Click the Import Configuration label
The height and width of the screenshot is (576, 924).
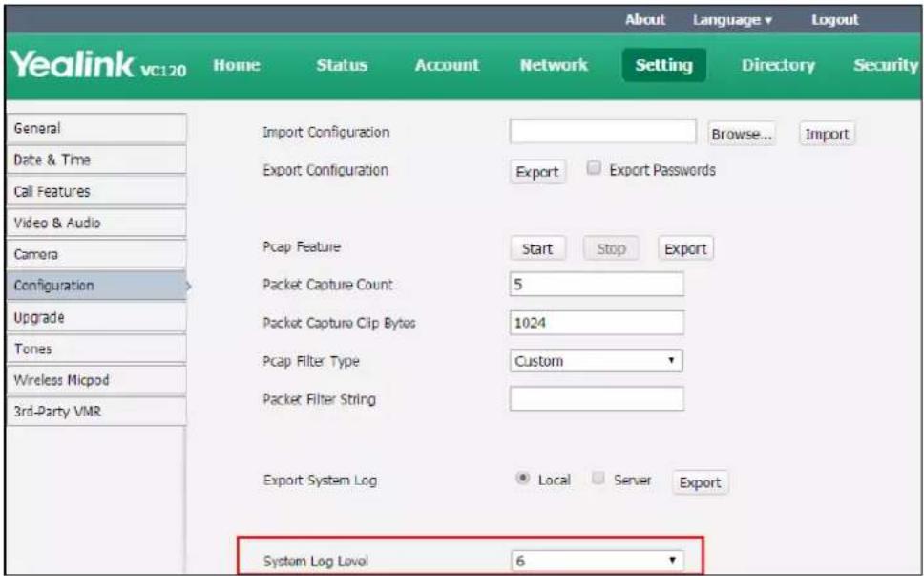pyautogui.click(x=325, y=132)
